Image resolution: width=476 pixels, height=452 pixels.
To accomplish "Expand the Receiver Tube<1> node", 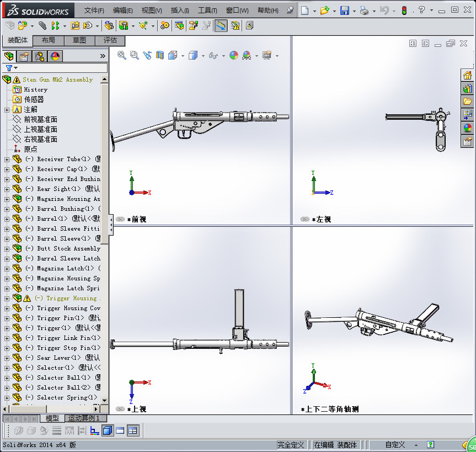I will [x=7, y=159].
